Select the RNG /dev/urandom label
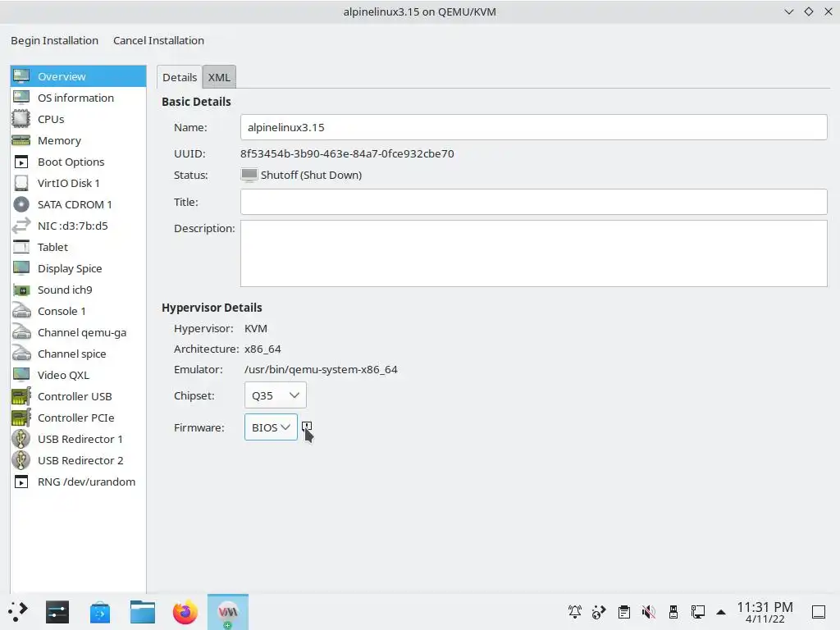This screenshot has width=840, height=630. pyautogui.click(x=86, y=482)
